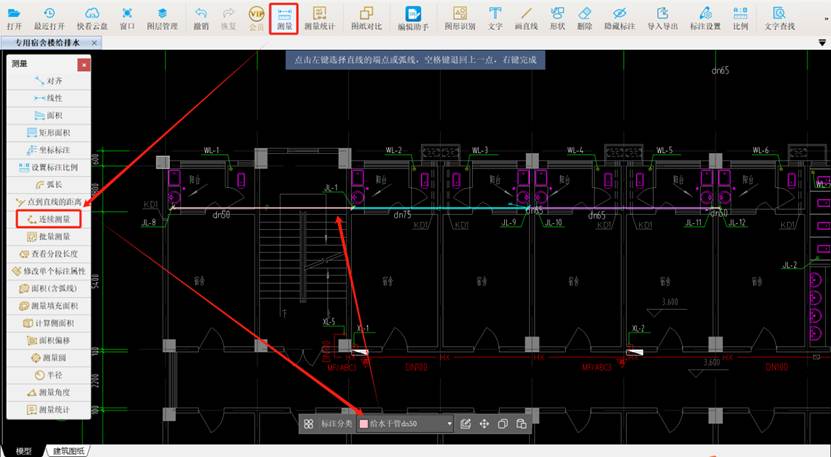Viewport: 831px width, 457px height.
Task: Open a drawing with 打开 toolbar icon
Action: coord(14,18)
